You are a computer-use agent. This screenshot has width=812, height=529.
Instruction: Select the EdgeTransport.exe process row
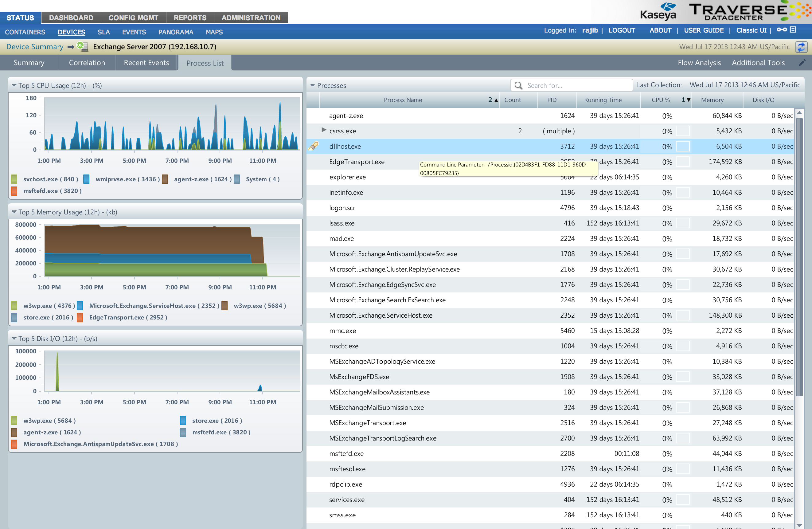550,162
